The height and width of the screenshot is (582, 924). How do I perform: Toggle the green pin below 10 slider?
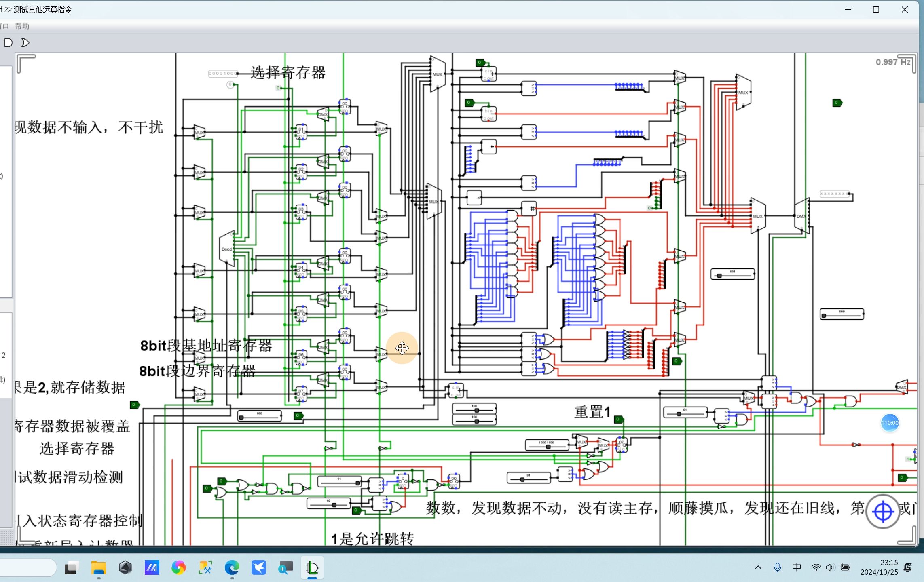(x=356, y=510)
